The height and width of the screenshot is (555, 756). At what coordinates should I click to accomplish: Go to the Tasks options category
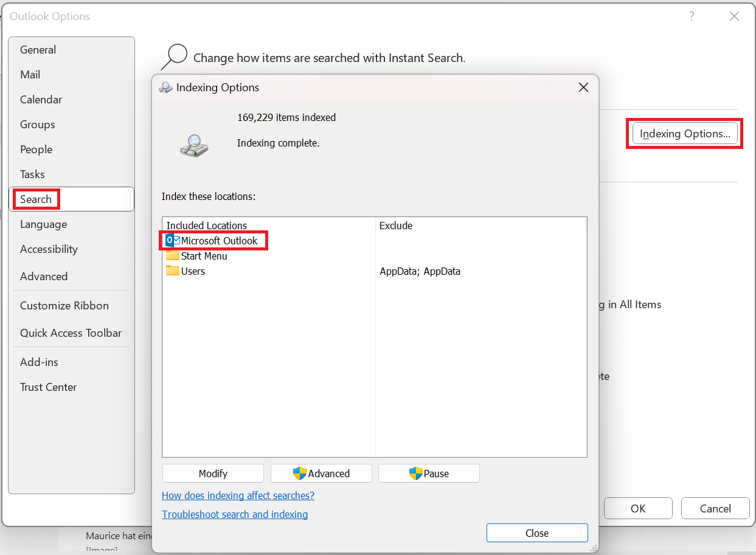pyautogui.click(x=71, y=174)
